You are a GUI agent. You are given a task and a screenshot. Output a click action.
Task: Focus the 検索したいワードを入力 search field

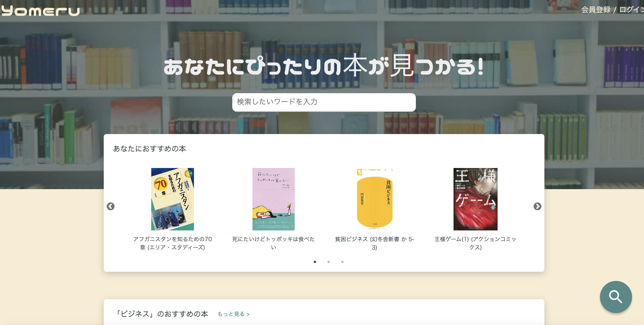(x=324, y=102)
